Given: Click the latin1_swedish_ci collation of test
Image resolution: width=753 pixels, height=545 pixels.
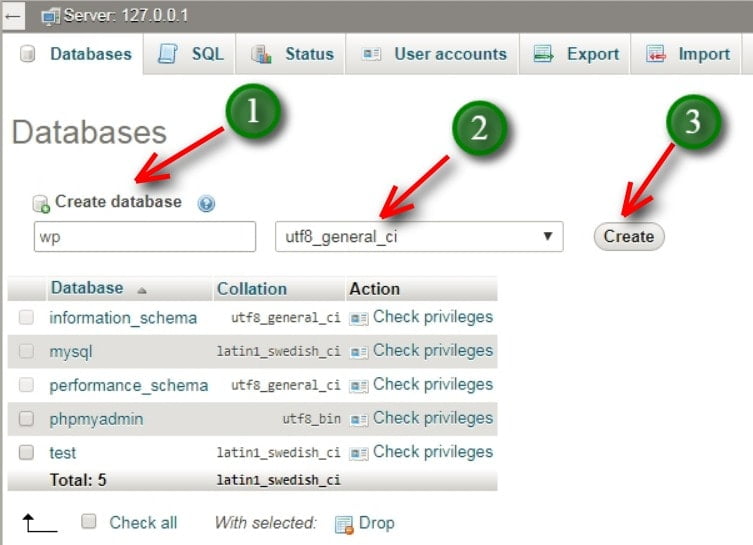Looking at the screenshot, I should click(278, 453).
